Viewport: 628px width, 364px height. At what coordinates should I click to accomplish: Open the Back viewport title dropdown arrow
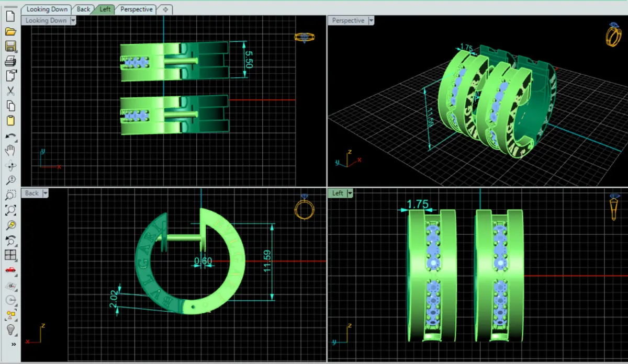46,193
